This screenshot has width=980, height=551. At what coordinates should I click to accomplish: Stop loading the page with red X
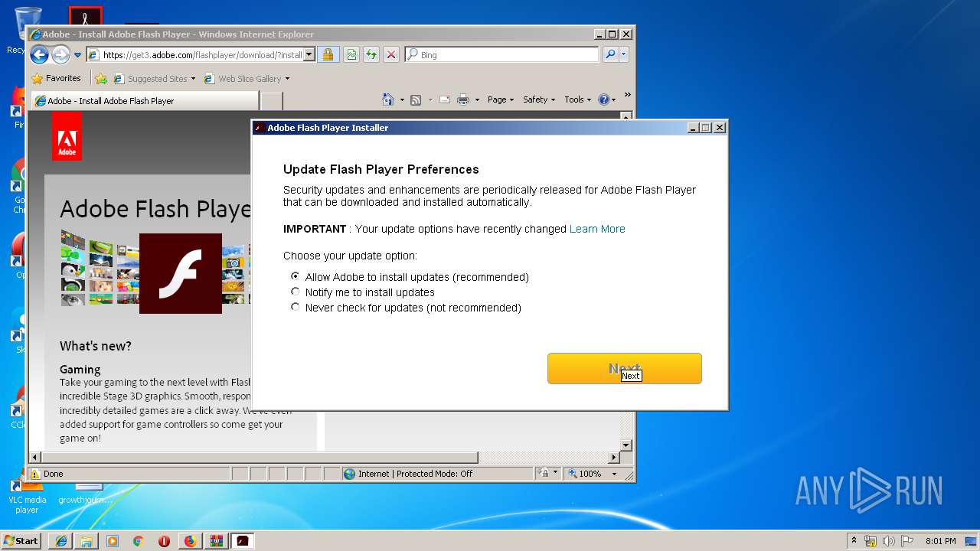pyautogui.click(x=391, y=54)
